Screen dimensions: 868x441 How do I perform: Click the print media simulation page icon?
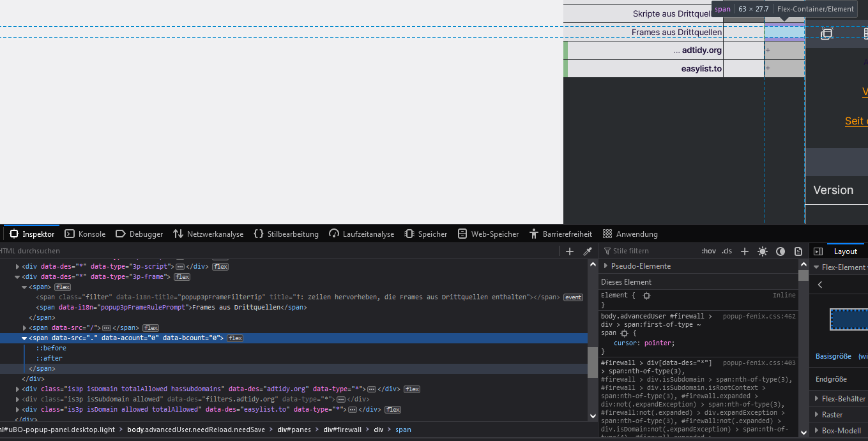798,251
